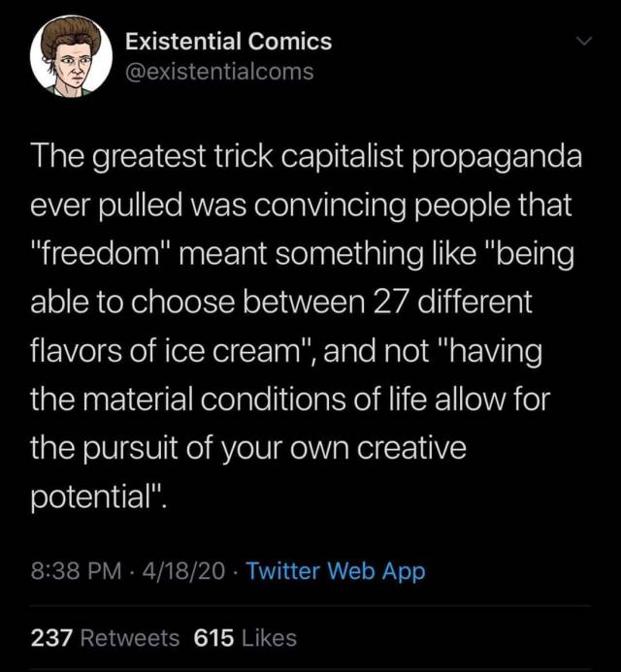The height and width of the screenshot is (672, 621).
Task: Open the Twitter Web App source link
Action: (x=336, y=572)
